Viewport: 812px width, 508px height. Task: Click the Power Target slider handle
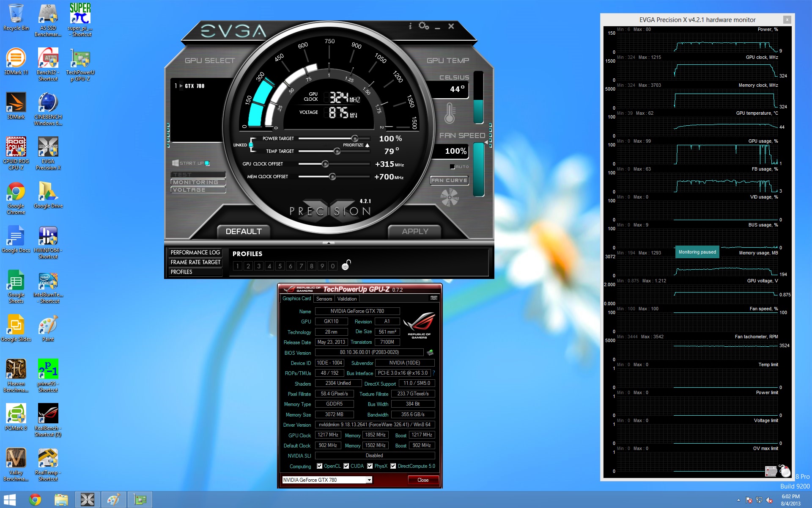(355, 138)
